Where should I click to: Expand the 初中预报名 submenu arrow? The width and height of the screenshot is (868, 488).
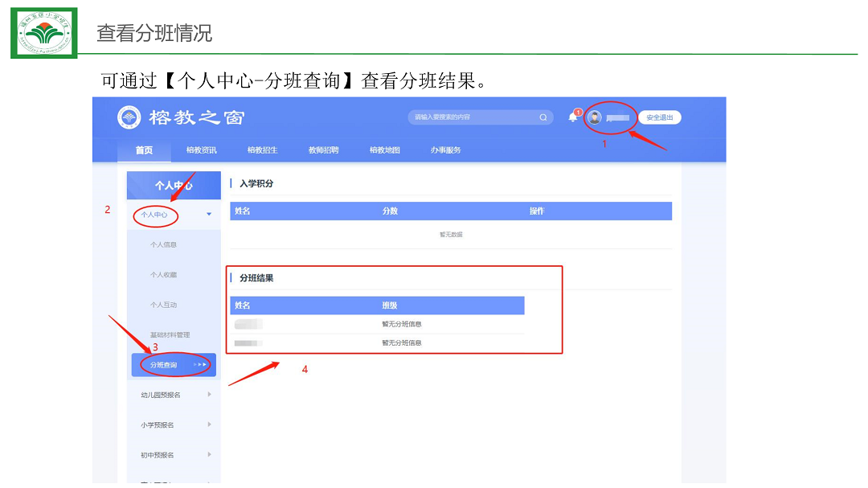(209, 455)
